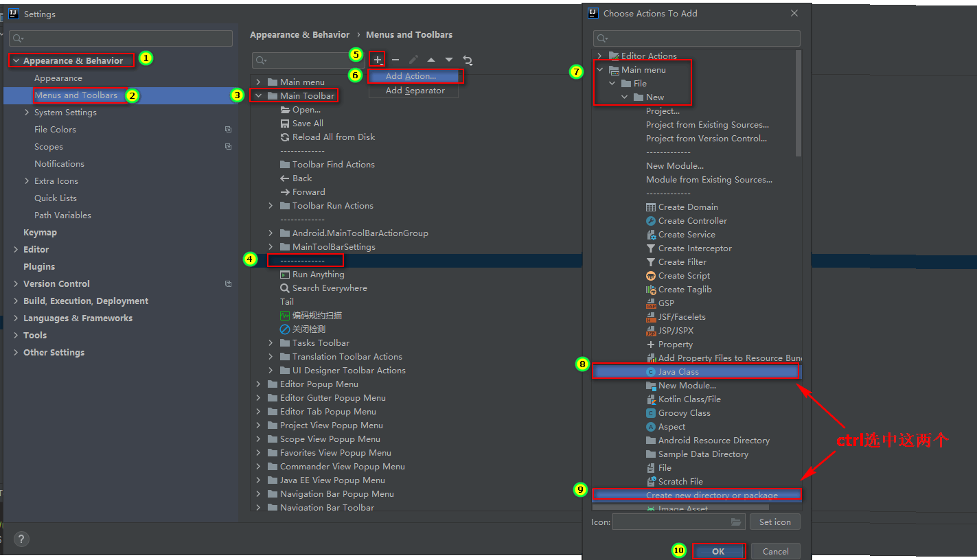This screenshot has width=977, height=560.
Task: Open Menus and Toolbars settings page
Action: click(76, 95)
